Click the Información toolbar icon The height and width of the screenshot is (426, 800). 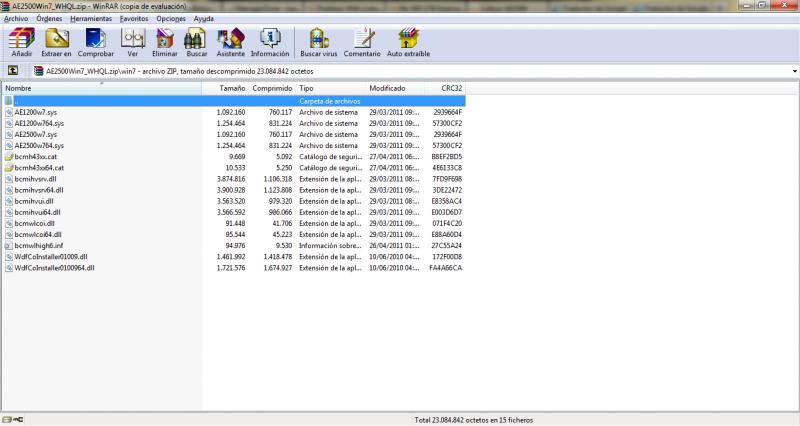click(x=270, y=39)
